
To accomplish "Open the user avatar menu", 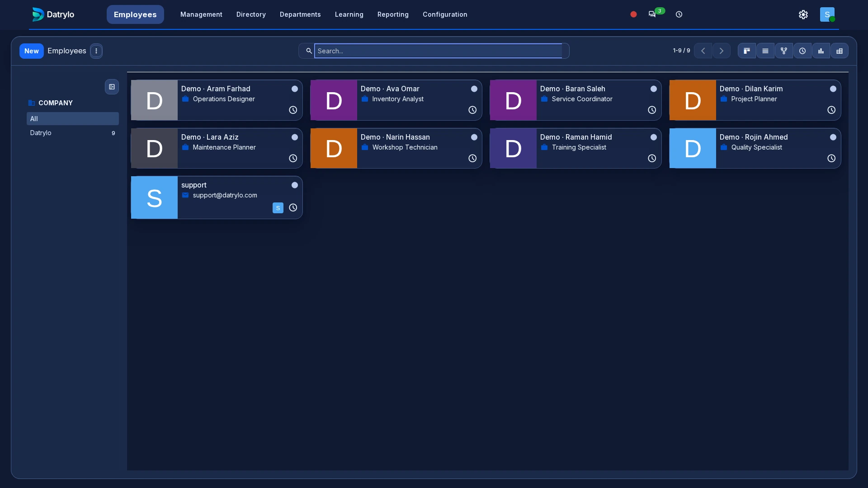I will (x=827, y=14).
